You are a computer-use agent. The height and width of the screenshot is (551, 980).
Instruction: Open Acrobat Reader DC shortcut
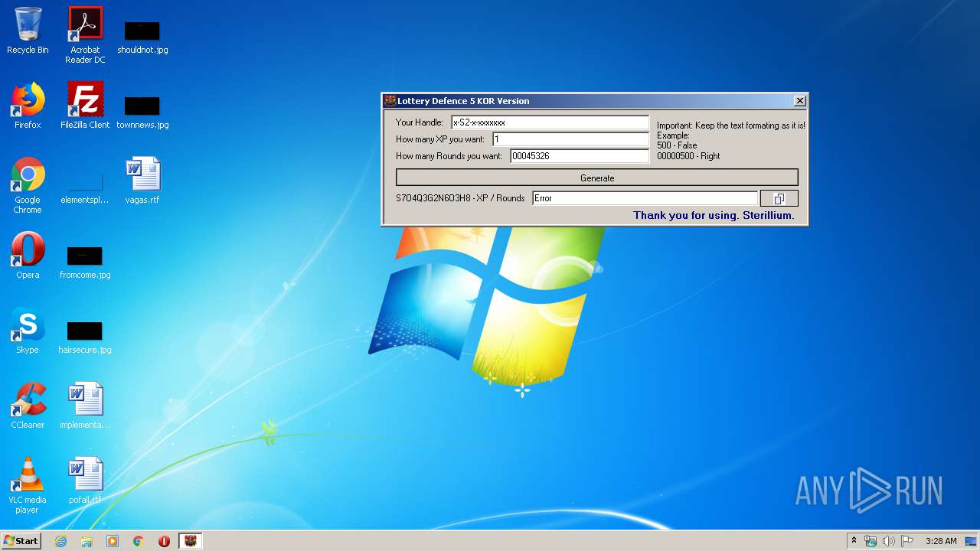point(85,35)
